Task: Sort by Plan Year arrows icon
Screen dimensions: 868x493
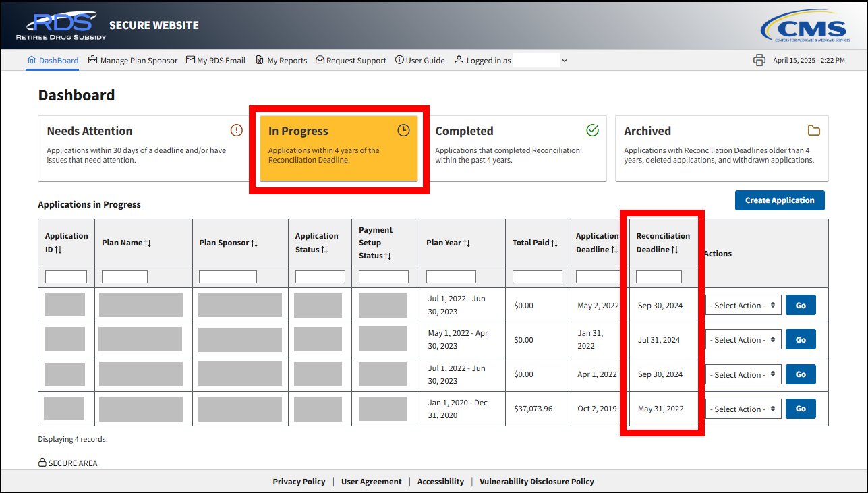Action: coord(467,243)
